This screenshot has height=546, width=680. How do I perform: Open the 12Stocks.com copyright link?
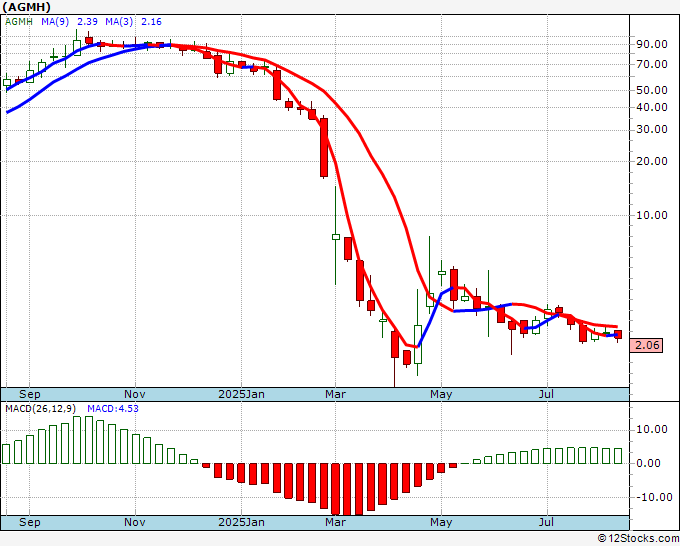point(638,539)
